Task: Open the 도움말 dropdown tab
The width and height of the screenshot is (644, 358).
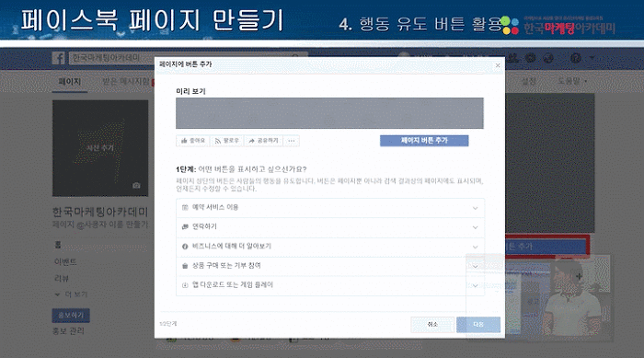Action: click(571, 81)
